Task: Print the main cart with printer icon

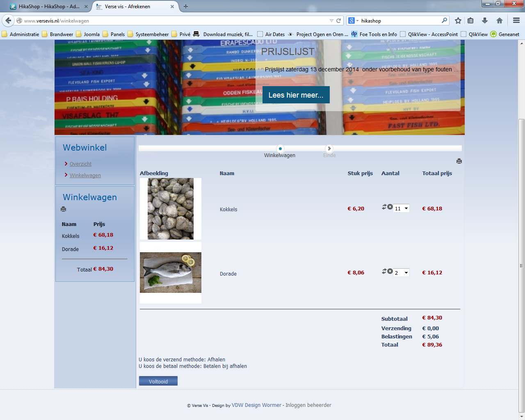Action: (x=459, y=161)
